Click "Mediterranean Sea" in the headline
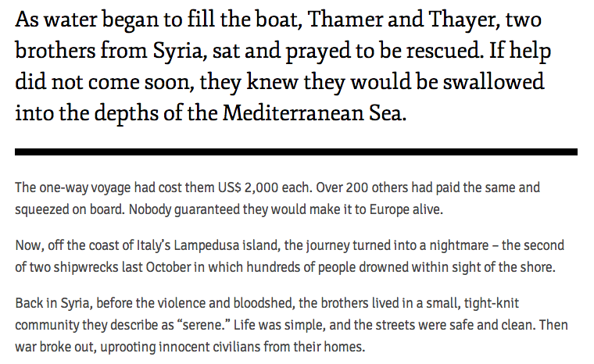Screen dimensions: 594x364 [x=312, y=113]
